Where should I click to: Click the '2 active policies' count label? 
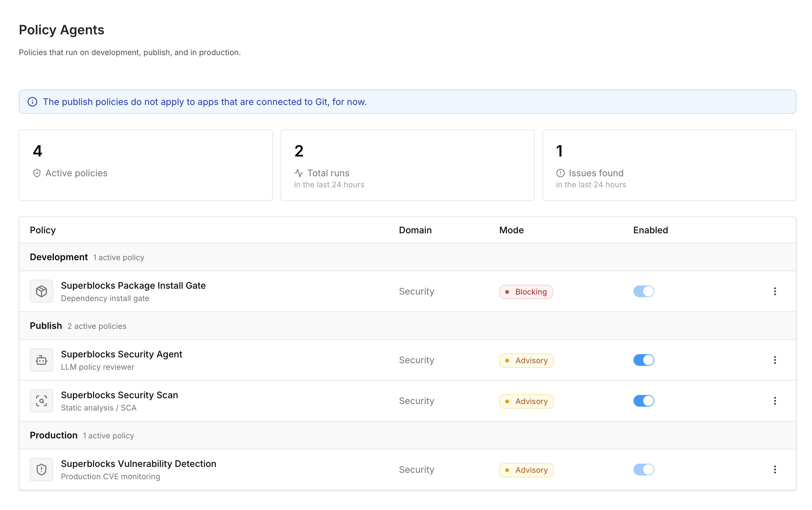97,326
